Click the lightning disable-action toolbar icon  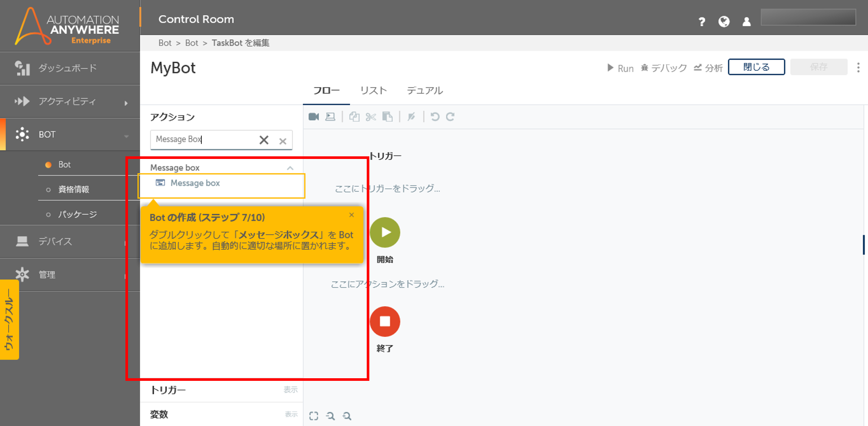(x=411, y=117)
